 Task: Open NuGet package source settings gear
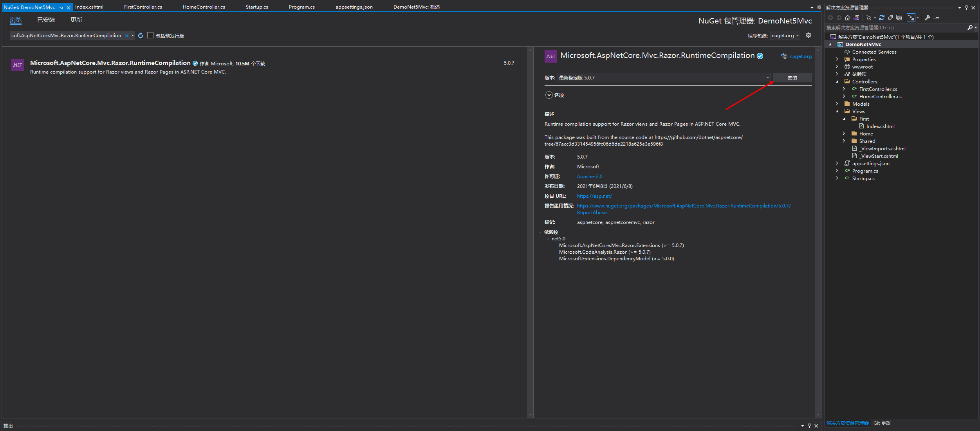(809, 35)
